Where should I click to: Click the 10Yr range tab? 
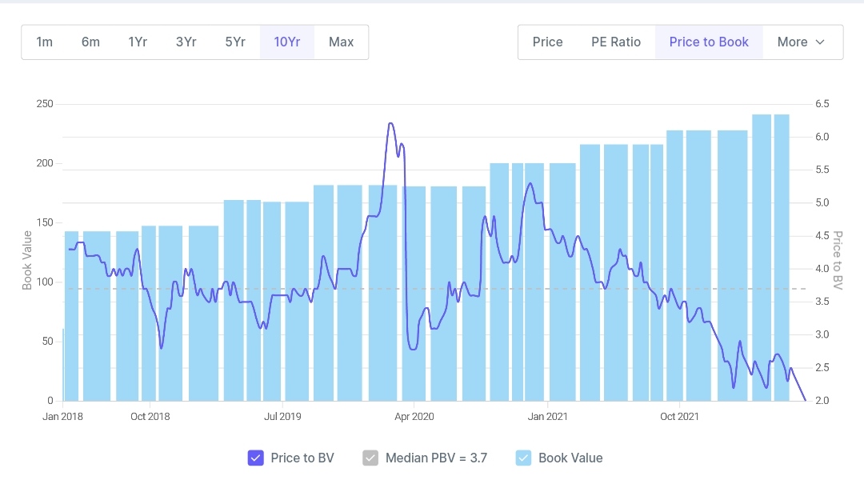pyautogui.click(x=287, y=42)
